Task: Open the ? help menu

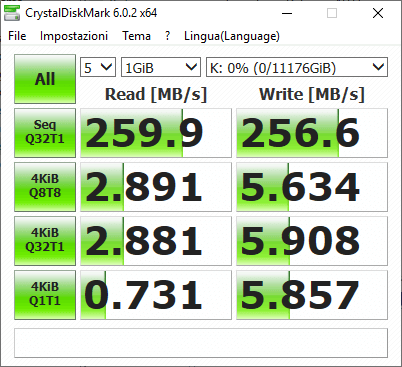Action: click(x=167, y=36)
